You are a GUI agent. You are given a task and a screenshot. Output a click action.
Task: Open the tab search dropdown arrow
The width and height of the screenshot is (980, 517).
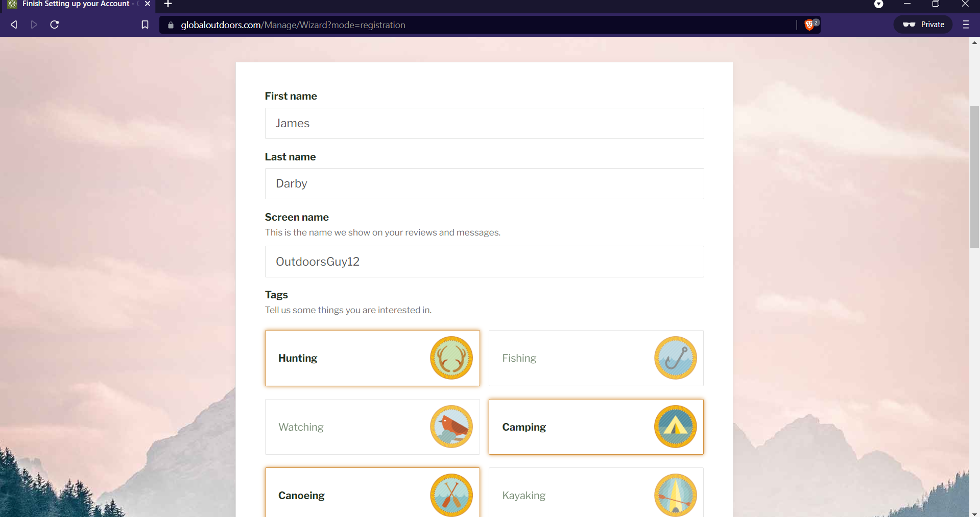(x=879, y=4)
